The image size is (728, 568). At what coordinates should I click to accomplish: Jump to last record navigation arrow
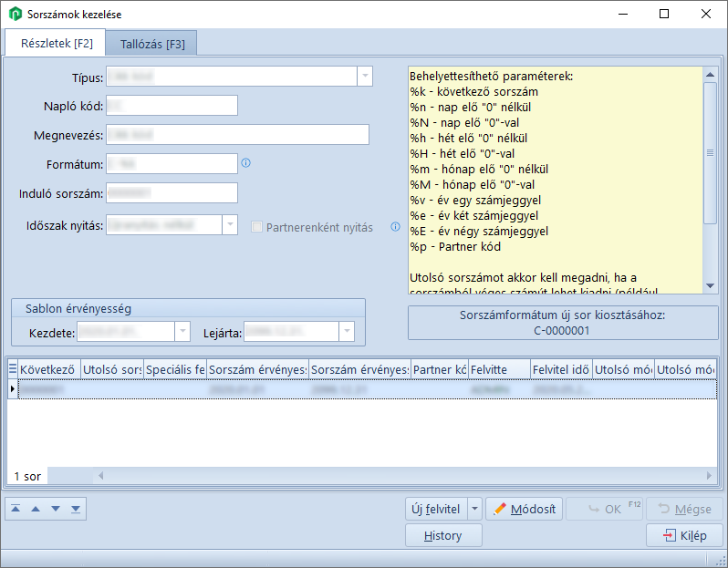76,509
